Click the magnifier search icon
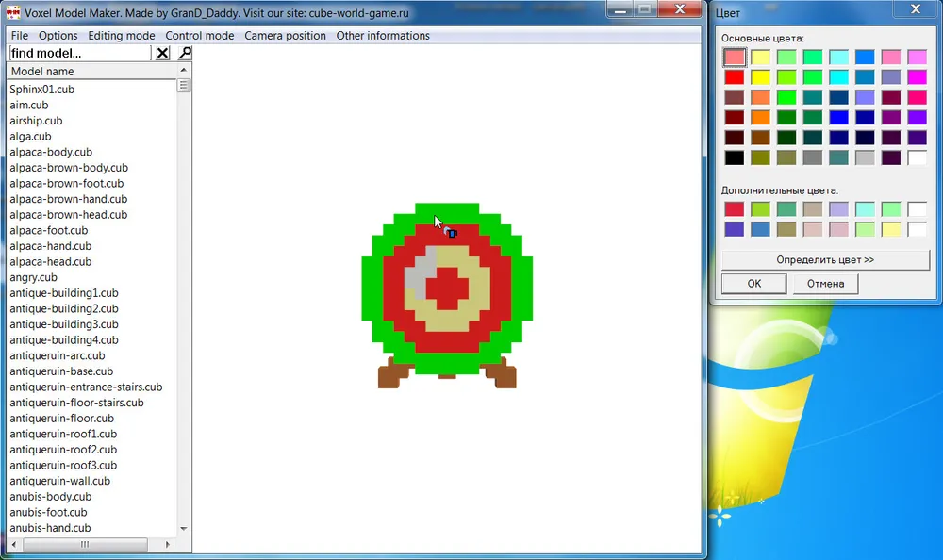943x560 pixels. coord(185,54)
